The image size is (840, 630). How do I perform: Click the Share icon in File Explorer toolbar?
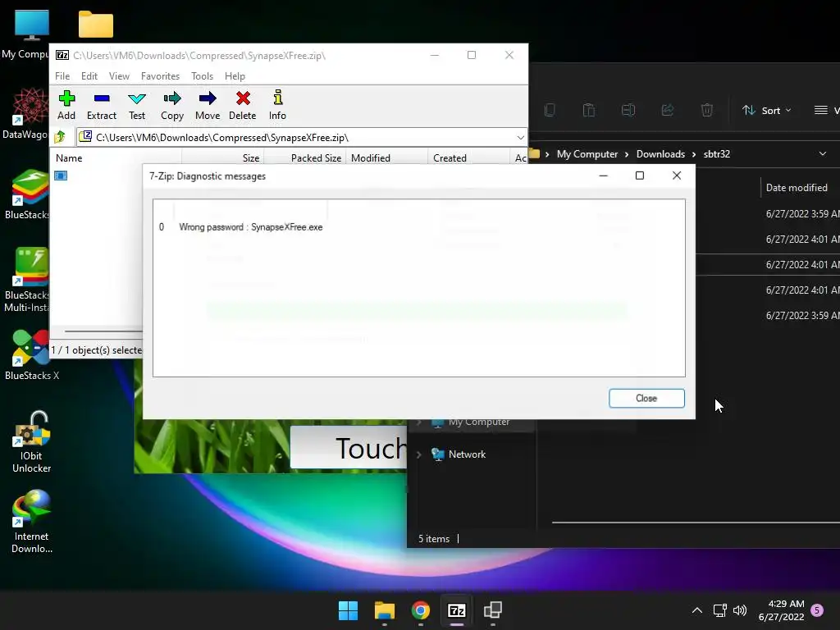click(x=668, y=111)
